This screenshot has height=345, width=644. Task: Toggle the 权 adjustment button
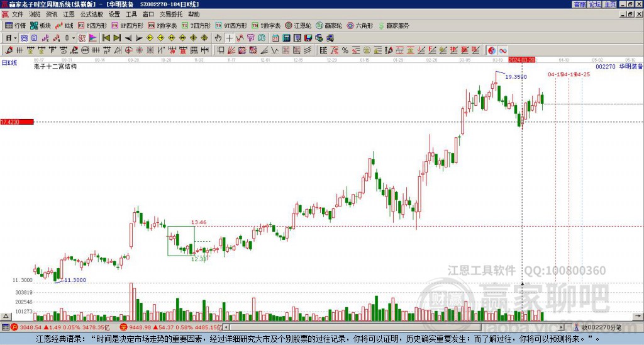[82, 38]
